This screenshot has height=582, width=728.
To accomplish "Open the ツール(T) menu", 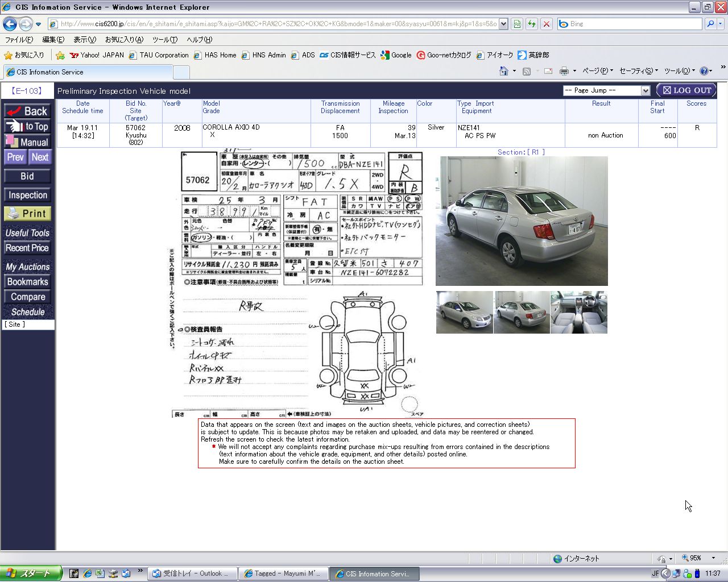I will [x=164, y=40].
